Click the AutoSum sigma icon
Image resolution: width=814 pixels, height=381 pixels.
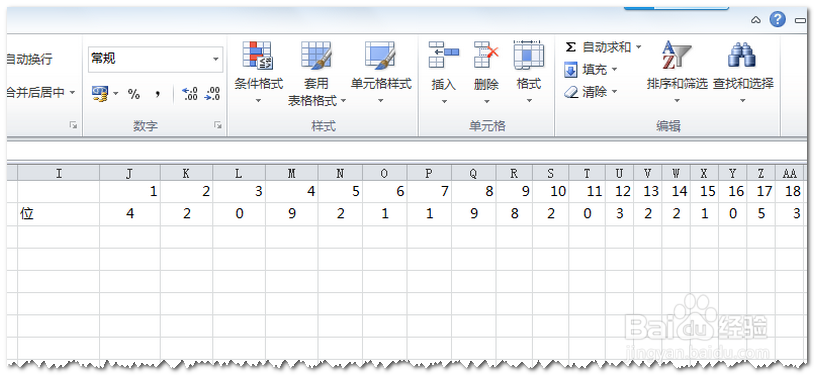pyautogui.click(x=570, y=47)
